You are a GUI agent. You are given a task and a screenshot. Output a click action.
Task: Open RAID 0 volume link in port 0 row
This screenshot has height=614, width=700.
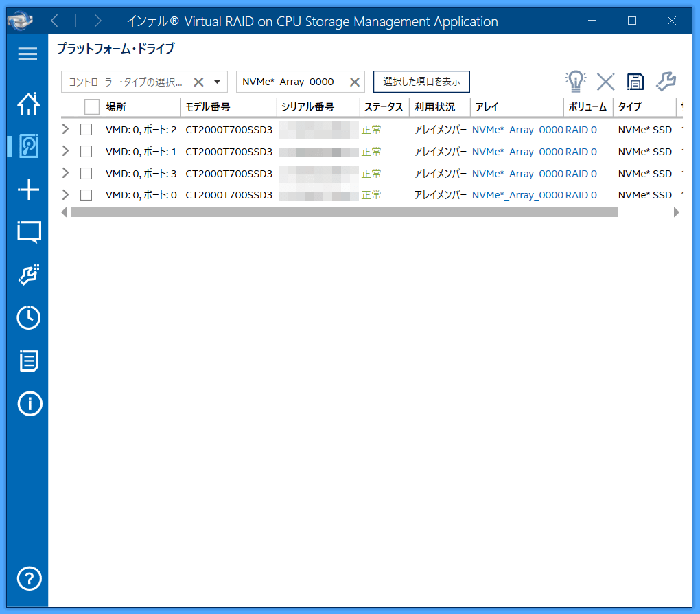pos(581,195)
